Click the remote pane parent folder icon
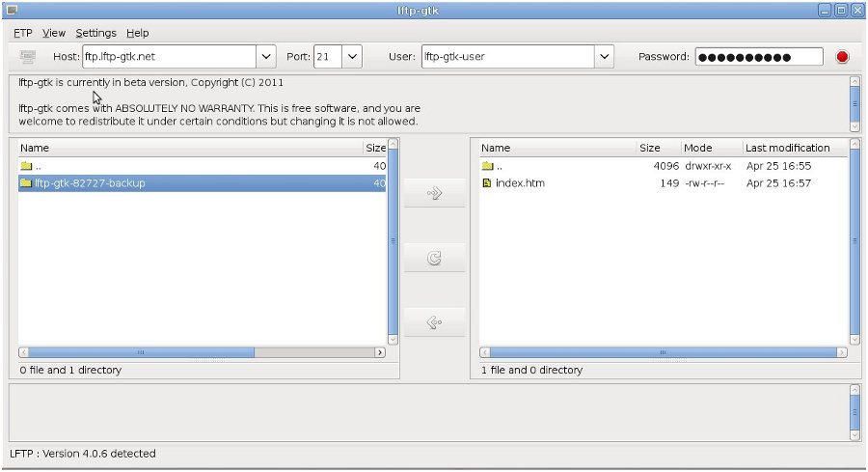The height and width of the screenshot is (472, 868). [487, 166]
